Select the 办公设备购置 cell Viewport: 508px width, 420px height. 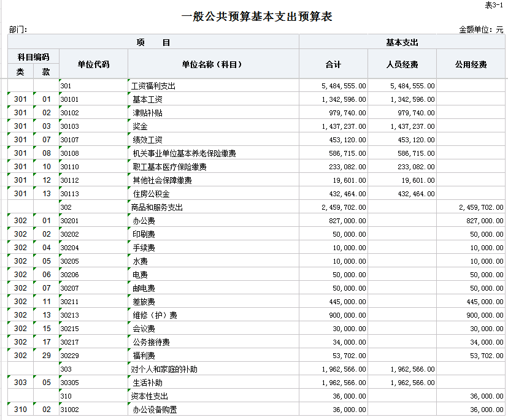click(213, 410)
